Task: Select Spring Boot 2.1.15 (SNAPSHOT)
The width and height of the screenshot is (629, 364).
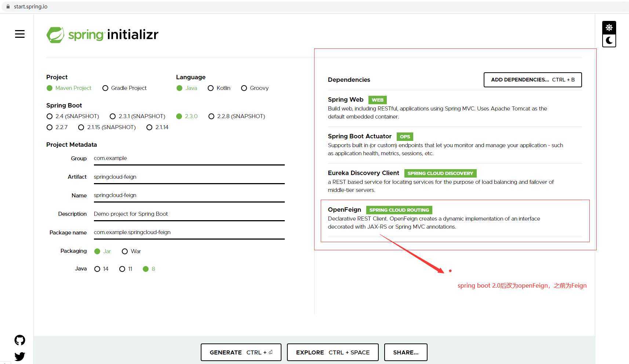Action: [107, 127]
